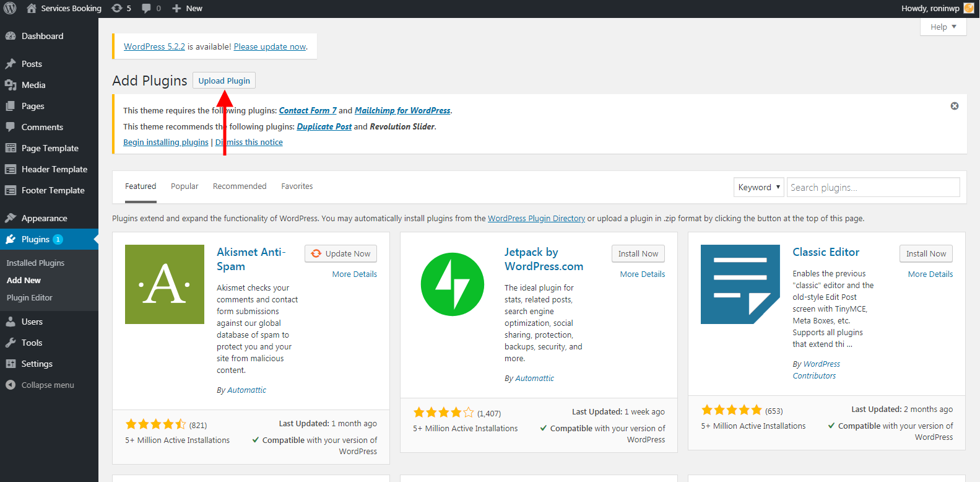Click Install Now for Classic Editor
This screenshot has height=482, width=980.
[926, 253]
